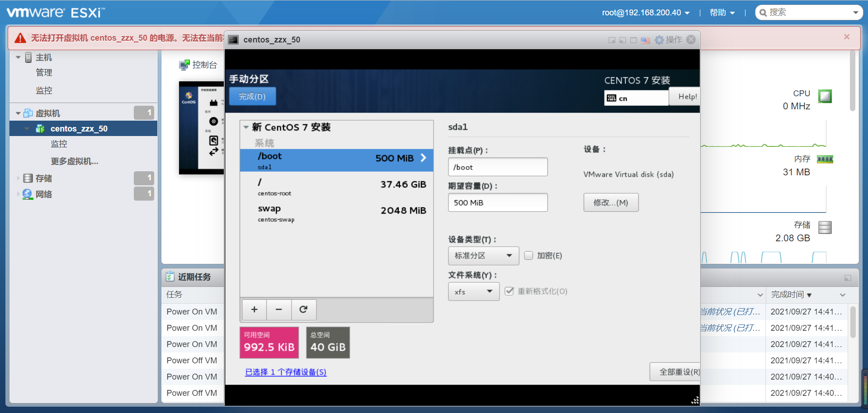Click the search magnifier icon
Image resolution: width=868 pixels, height=413 pixels.
[763, 13]
